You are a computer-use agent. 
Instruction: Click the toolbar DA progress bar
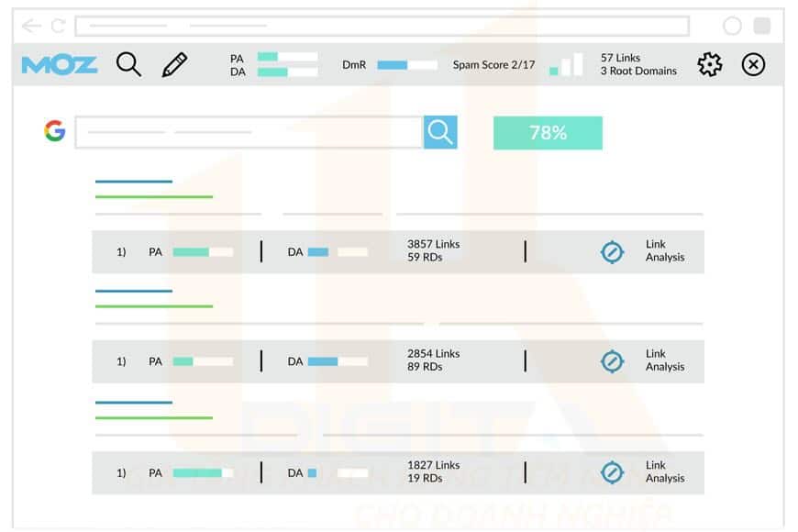coord(287,72)
